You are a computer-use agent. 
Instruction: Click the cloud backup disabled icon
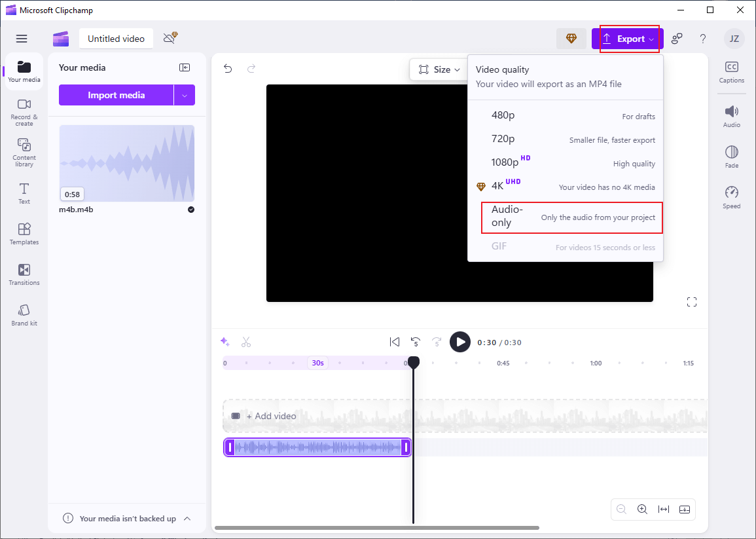[170, 38]
